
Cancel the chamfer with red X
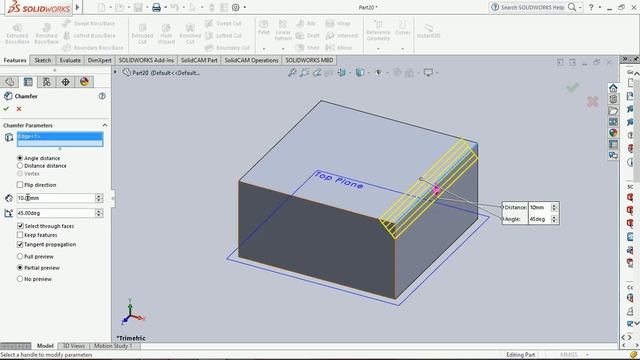19,109
